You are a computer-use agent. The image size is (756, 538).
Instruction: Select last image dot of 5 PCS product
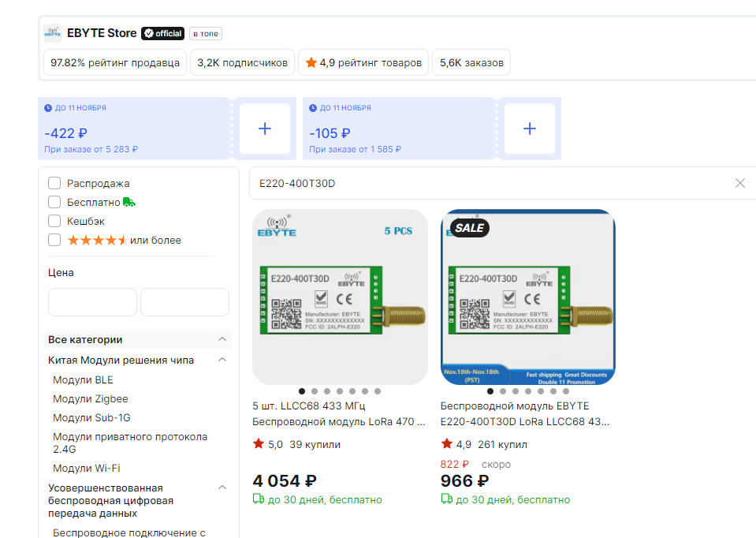click(378, 391)
